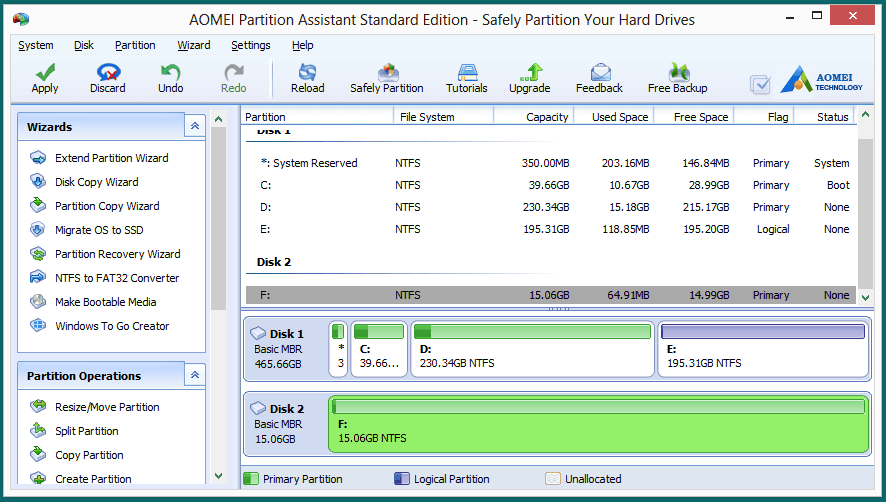This screenshot has width=886, height=502.
Task: Click the left sidebar scroll up arrow
Action: [x=219, y=119]
